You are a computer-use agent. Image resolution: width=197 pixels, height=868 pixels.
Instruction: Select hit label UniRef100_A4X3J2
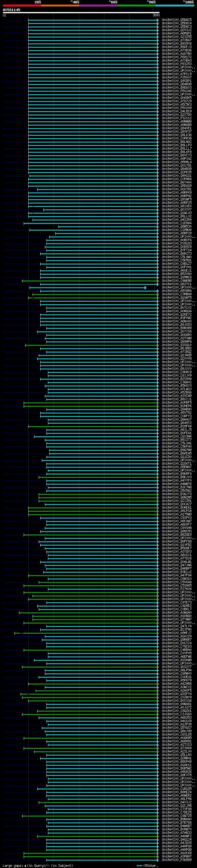[177, 802]
